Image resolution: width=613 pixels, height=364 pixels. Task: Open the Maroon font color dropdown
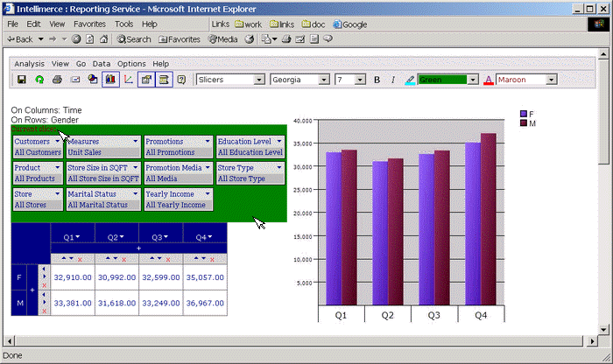click(551, 80)
